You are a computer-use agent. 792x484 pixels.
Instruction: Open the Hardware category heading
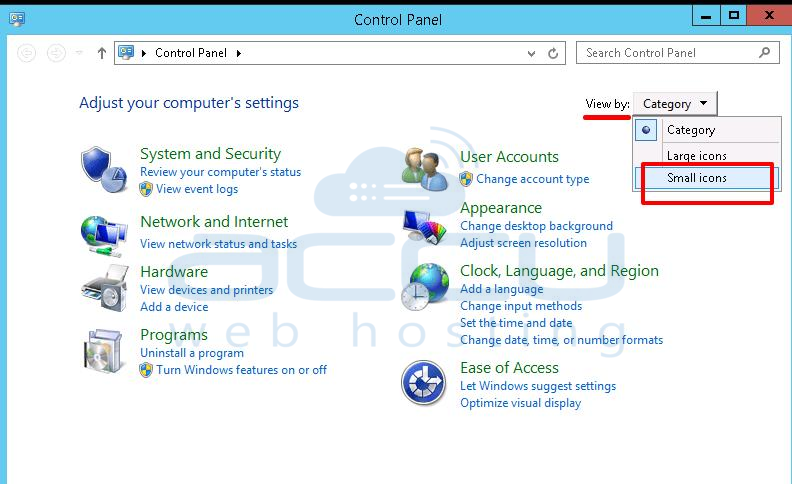click(174, 271)
